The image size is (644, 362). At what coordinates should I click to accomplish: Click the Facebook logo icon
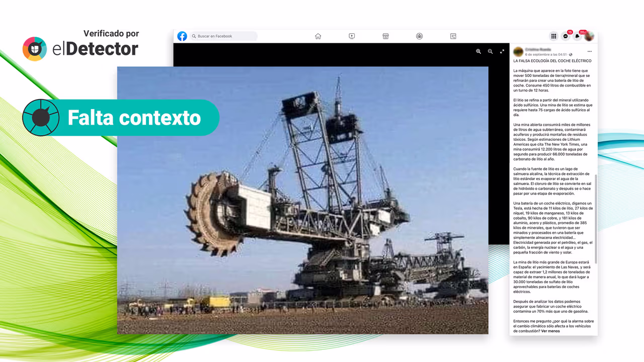pyautogui.click(x=182, y=36)
